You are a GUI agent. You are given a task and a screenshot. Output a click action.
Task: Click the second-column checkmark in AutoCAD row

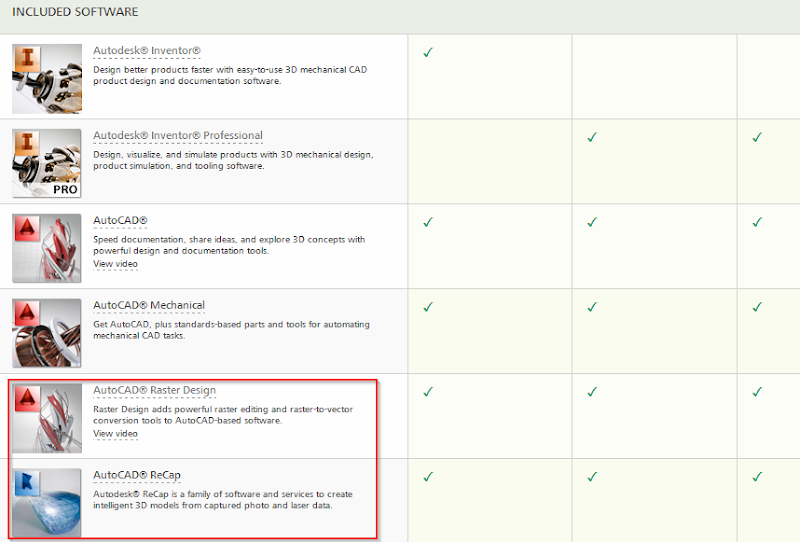point(592,221)
